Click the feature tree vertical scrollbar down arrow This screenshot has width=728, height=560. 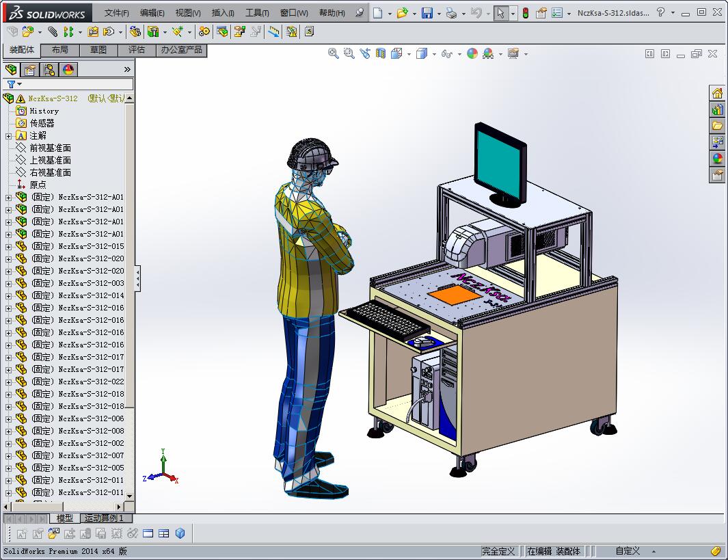click(x=129, y=496)
